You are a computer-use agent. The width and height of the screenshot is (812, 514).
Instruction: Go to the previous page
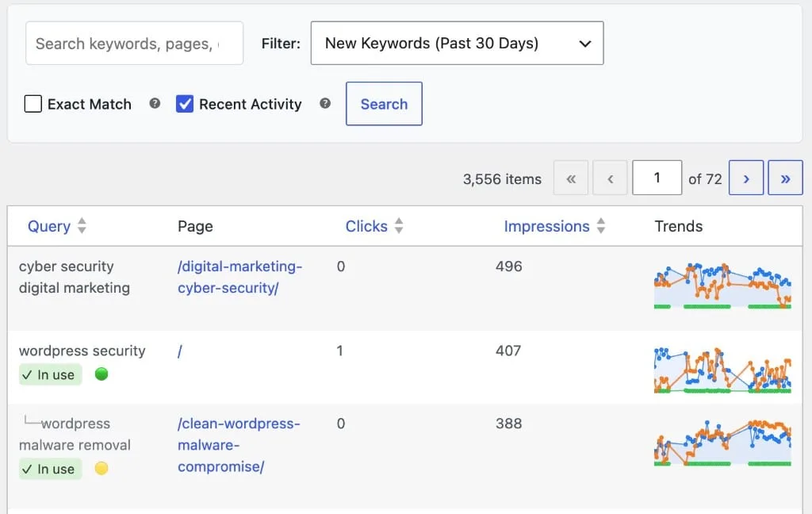(x=610, y=178)
